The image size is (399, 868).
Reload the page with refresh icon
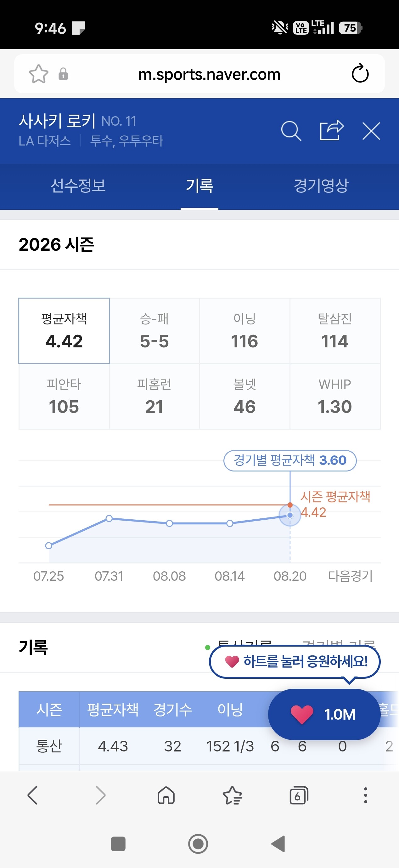click(360, 73)
